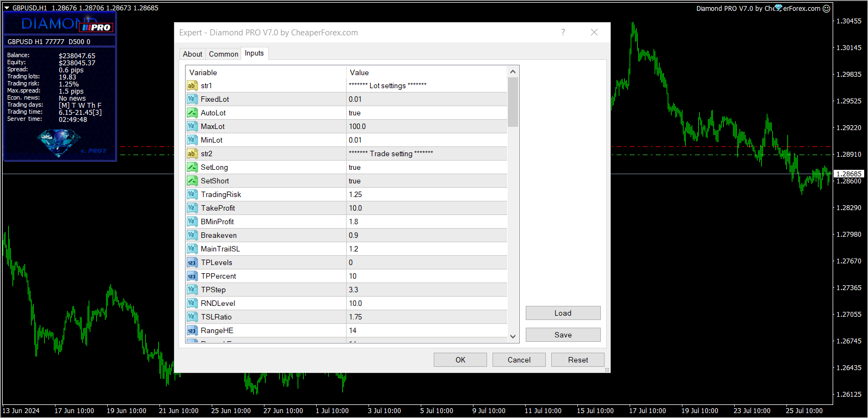Click the MinLot variable name
Screen dimensions: 868x418
point(211,140)
